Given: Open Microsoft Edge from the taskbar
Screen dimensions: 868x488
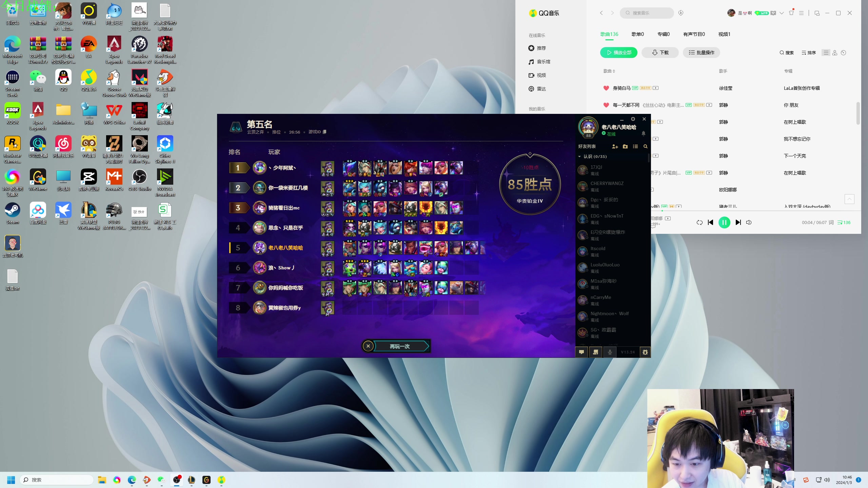Looking at the screenshot, I should click(x=132, y=480).
